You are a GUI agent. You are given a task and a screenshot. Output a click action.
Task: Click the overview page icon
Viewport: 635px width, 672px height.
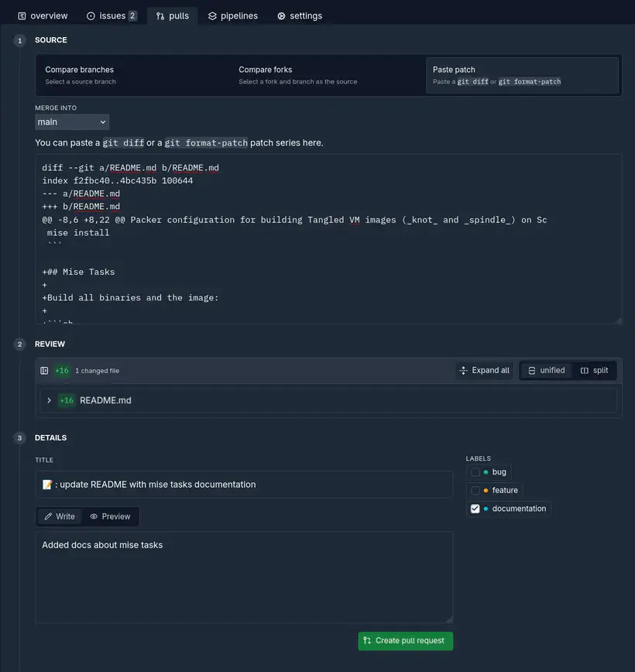pyautogui.click(x=22, y=15)
